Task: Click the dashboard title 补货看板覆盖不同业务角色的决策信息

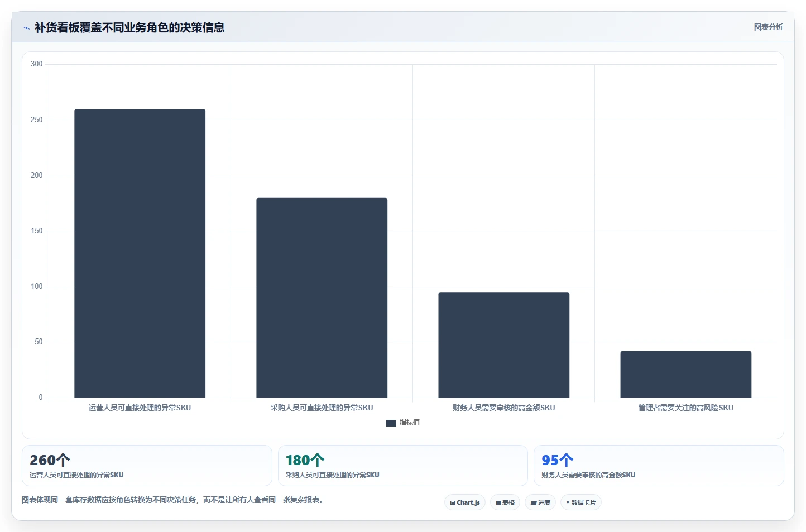Action: coord(129,27)
